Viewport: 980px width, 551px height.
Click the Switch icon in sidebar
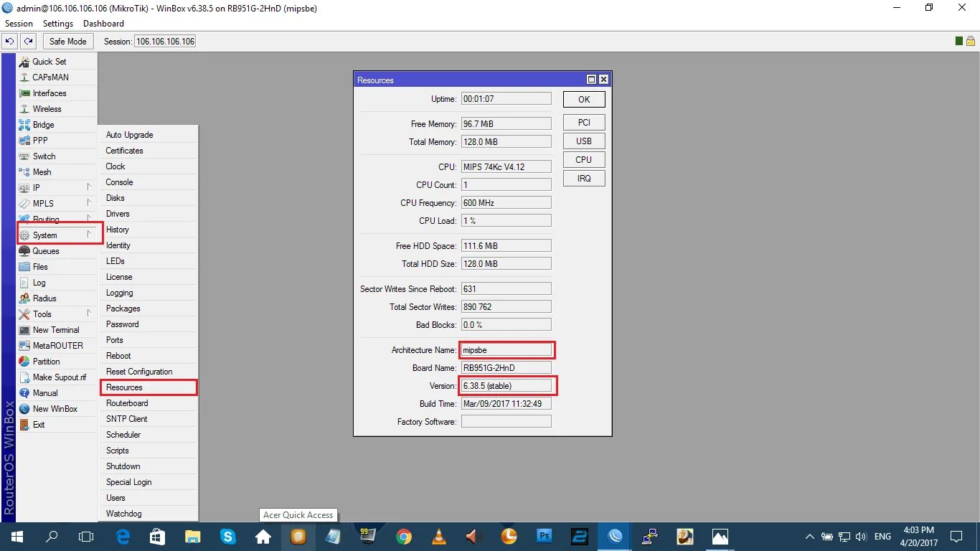(24, 156)
